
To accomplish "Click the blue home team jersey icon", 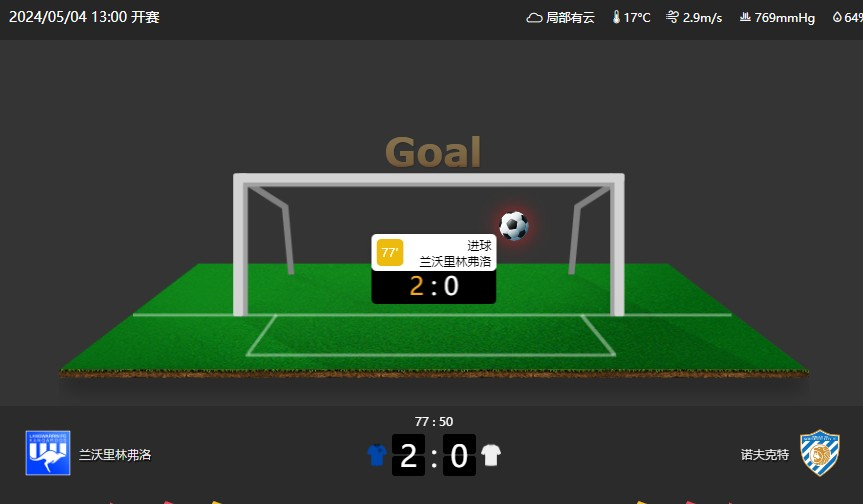I will 377,455.
